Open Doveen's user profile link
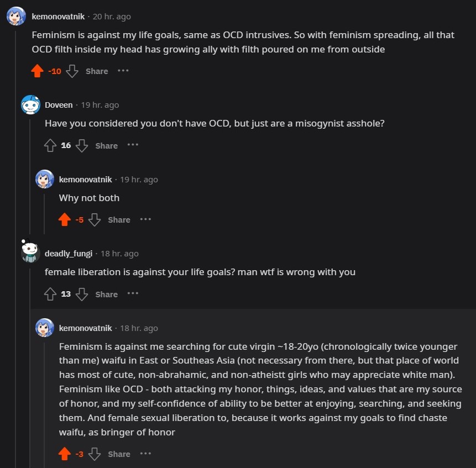The image size is (476, 468). pyautogui.click(x=59, y=105)
